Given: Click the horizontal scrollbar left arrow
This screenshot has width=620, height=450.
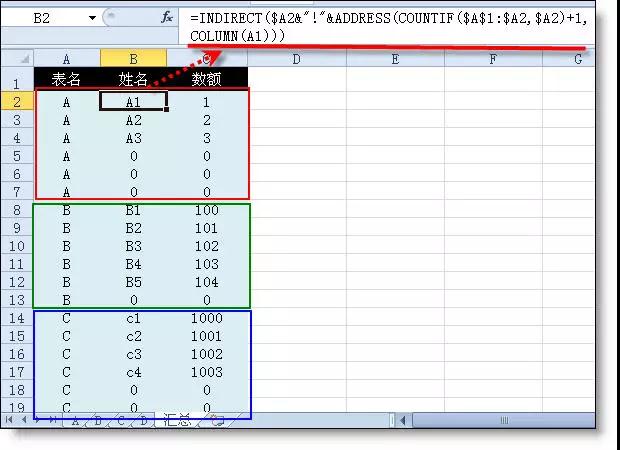Looking at the screenshot, I should point(403,420).
